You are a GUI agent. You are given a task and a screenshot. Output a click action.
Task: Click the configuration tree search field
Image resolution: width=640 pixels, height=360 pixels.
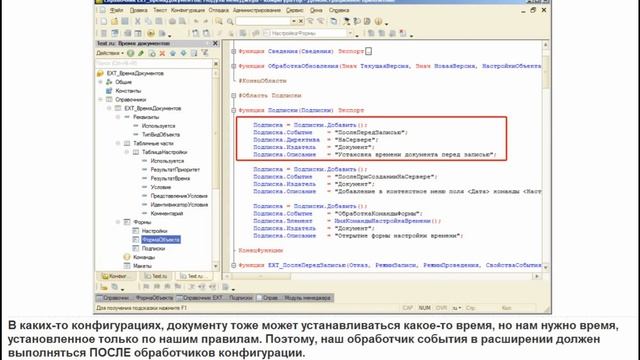click(x=154, y=64)
